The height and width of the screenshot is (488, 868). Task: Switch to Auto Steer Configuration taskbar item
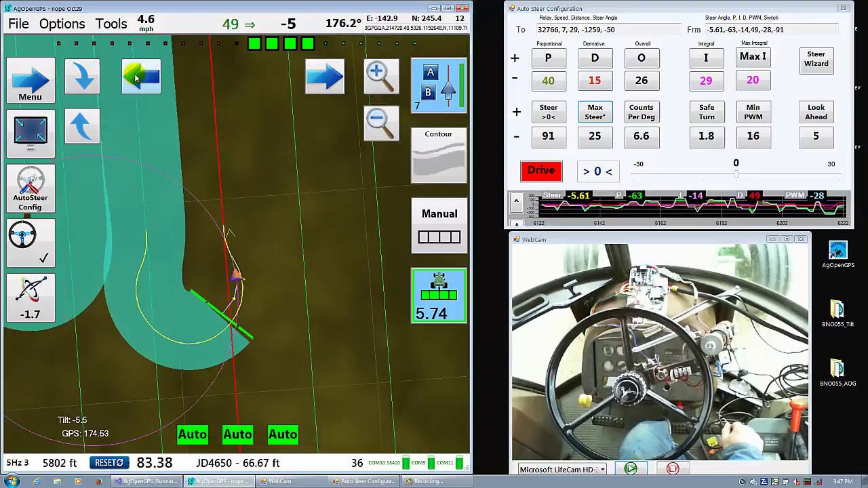click(x=363, y=481)
